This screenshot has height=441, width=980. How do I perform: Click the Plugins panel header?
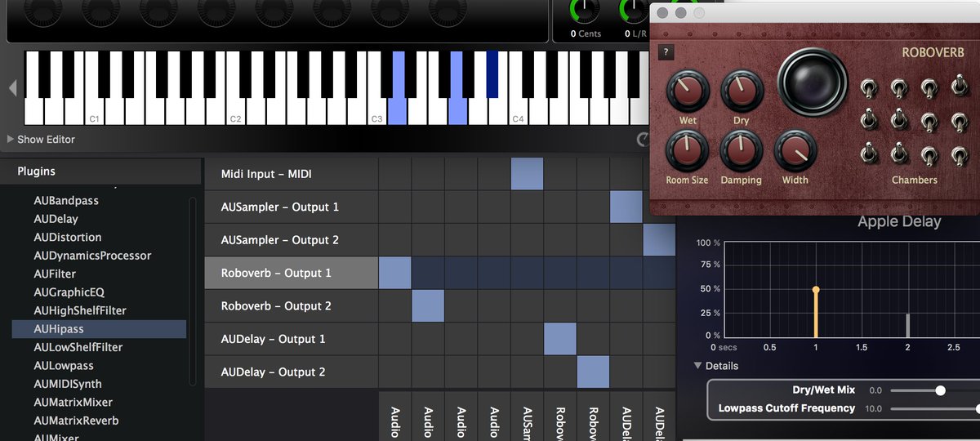[100, 171]
